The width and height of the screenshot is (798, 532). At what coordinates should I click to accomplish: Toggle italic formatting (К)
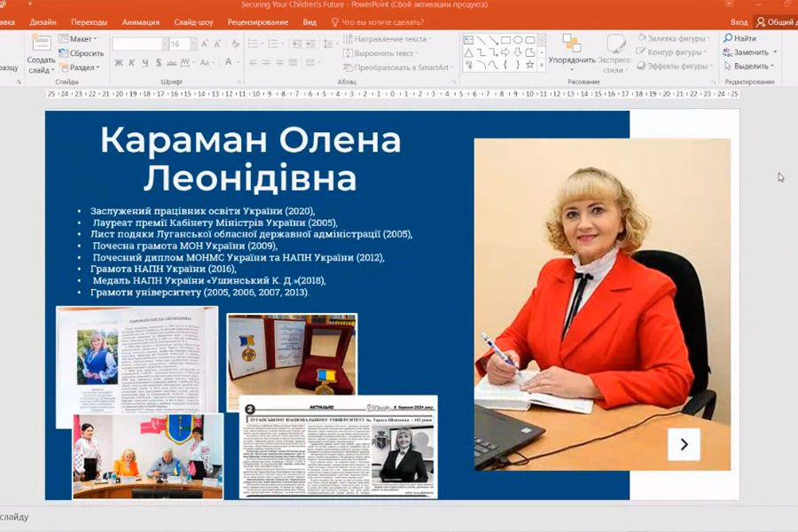click(x=131, y=62)
